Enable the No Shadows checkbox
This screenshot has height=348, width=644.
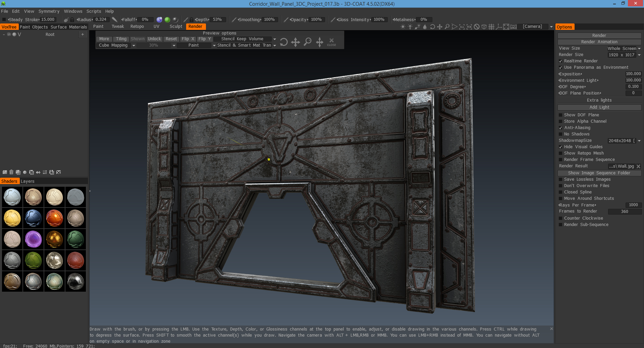[x=560, y=134]
